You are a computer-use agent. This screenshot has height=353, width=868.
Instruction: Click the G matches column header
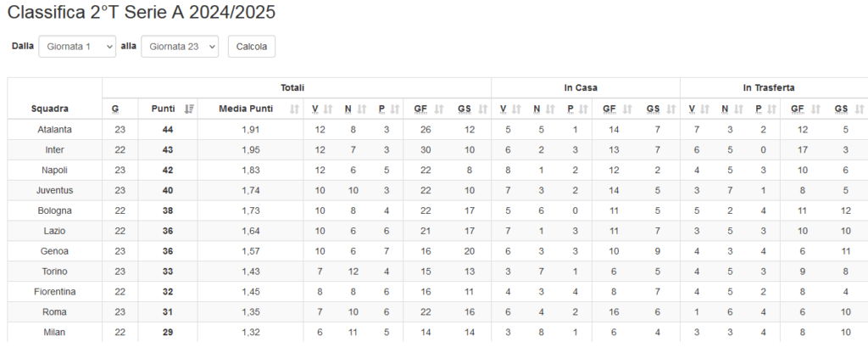[115, 109]
